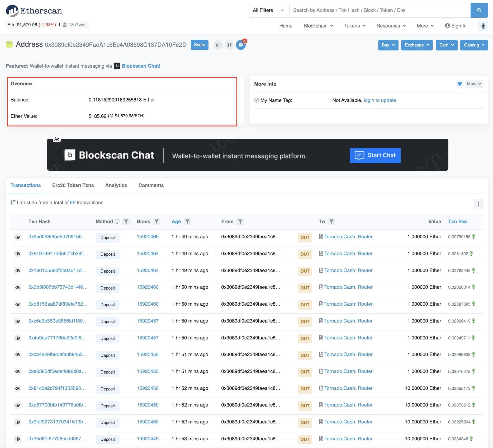
Task: Show the address QR code icon
Action: coord(229,45)
